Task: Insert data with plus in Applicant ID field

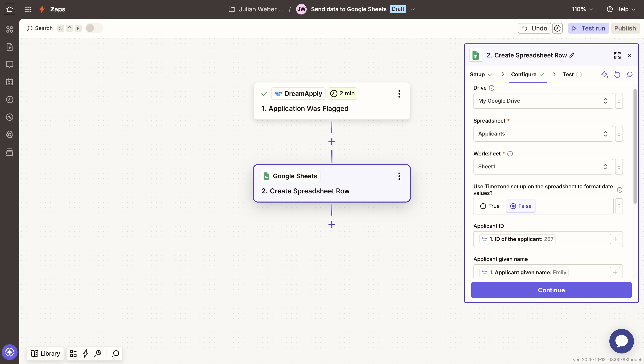Action: (x=615, y=239)
